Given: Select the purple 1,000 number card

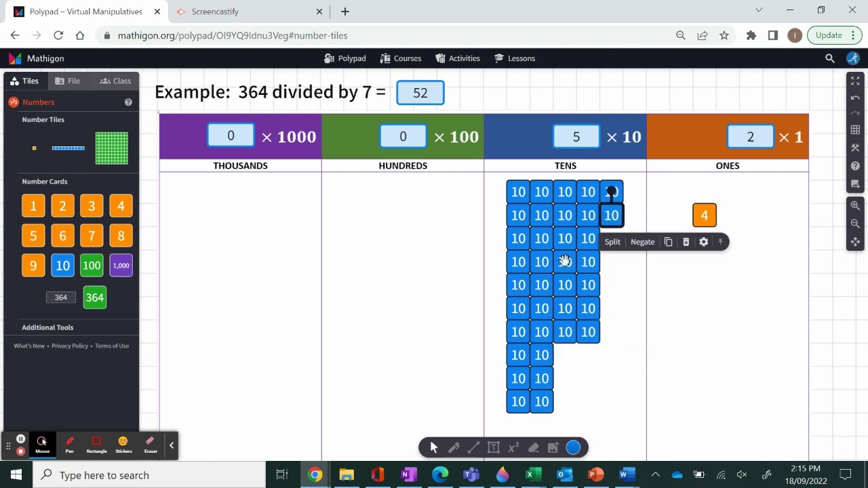Looking at the screenshot, I should [x=121, y=266].
